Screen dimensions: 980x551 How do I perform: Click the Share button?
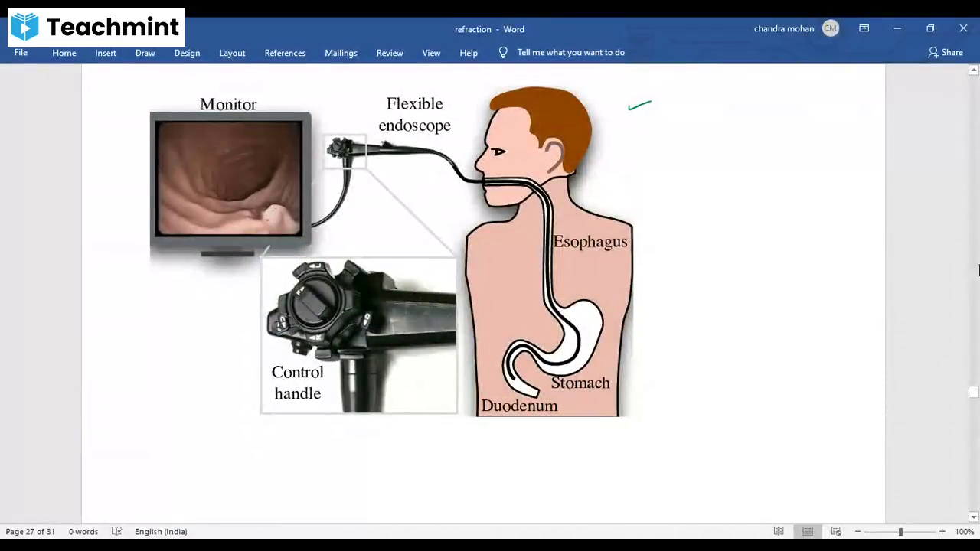click(x=946, y=52)
